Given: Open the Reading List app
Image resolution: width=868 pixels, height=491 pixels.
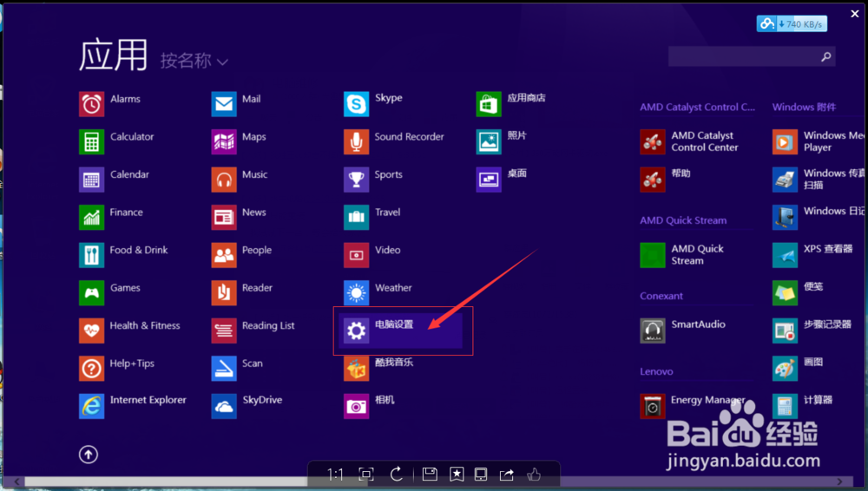Looking at the screenshot, I should 253,330.
